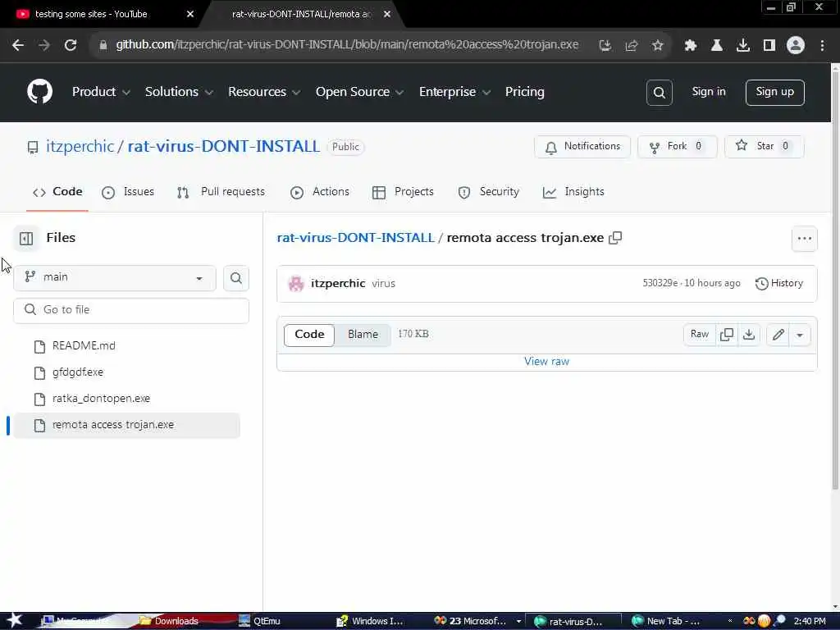
Task: Open the Projects tab
Action: (x=403, y=192)
